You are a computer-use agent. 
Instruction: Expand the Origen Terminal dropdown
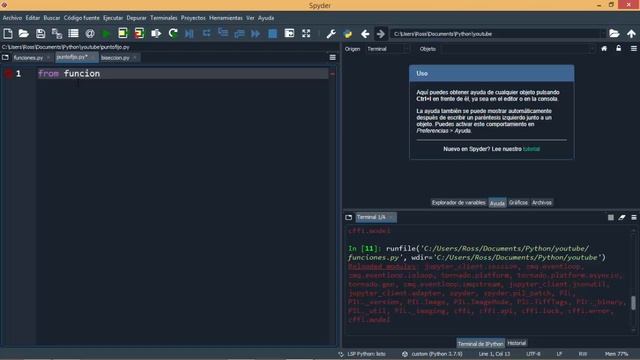click(x=388, y=49)
